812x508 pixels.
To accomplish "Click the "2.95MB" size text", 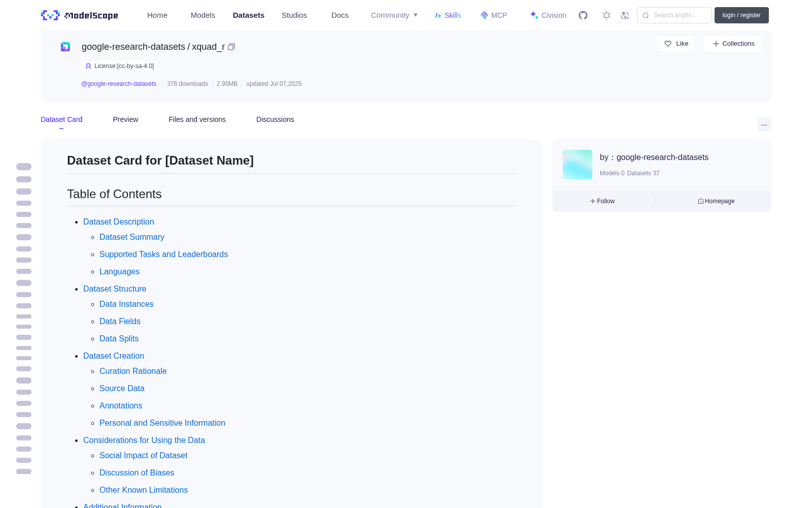I will click(227, 84).
